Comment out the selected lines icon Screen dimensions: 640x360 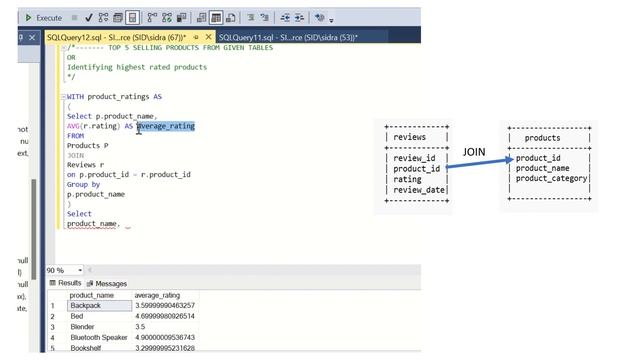(251, 18)
